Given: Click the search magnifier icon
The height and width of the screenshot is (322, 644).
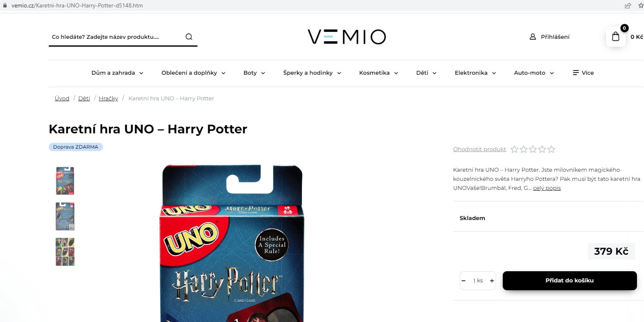Looking at the screenshot, I should point(189,37).
